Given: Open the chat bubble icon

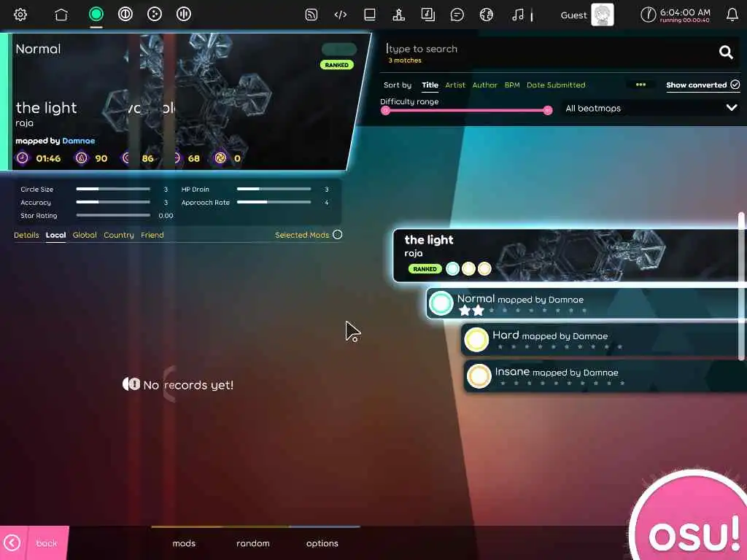Looking at the screenshot, I should click(457, 15).
